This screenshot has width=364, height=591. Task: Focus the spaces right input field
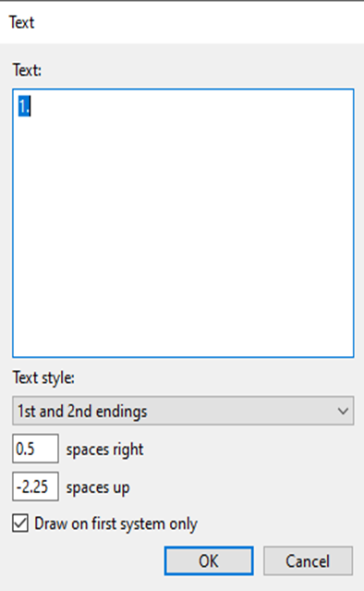[35, 449]
